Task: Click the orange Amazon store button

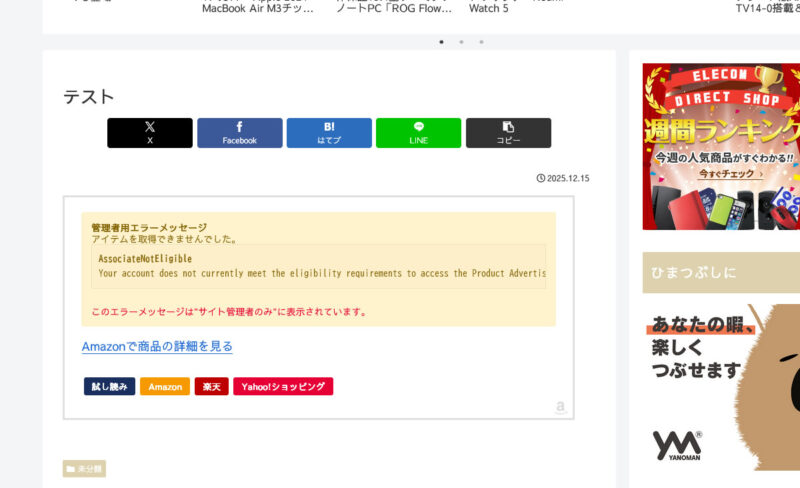Action: 165,386
